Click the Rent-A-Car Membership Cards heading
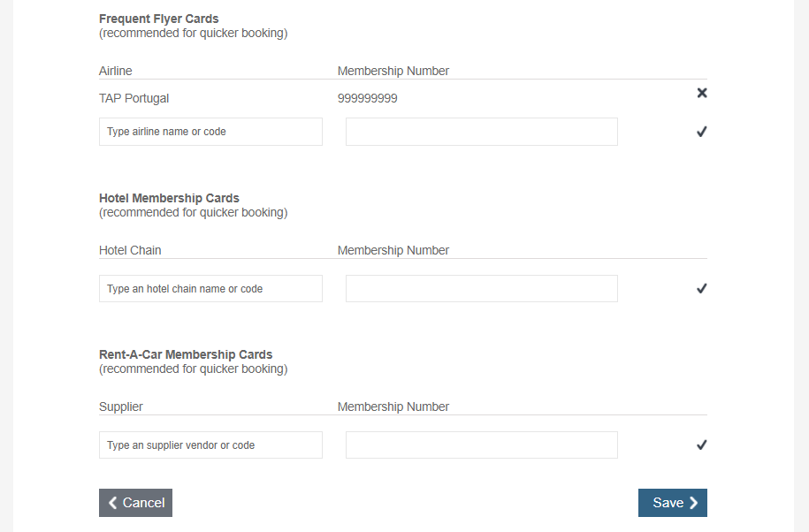 click(186, 354)
